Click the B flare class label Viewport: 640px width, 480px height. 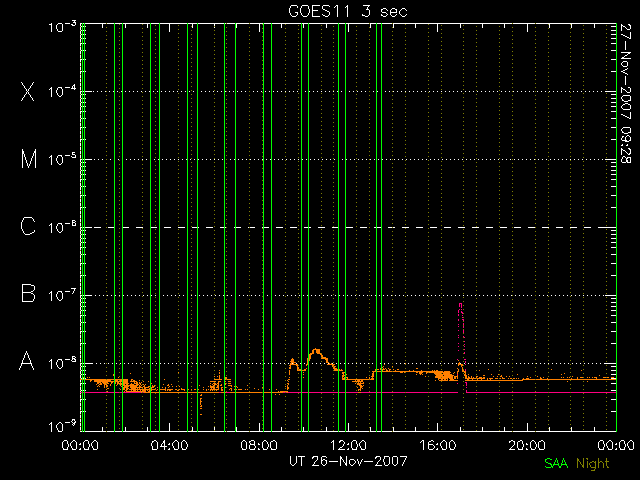click(x=28, y=293)
